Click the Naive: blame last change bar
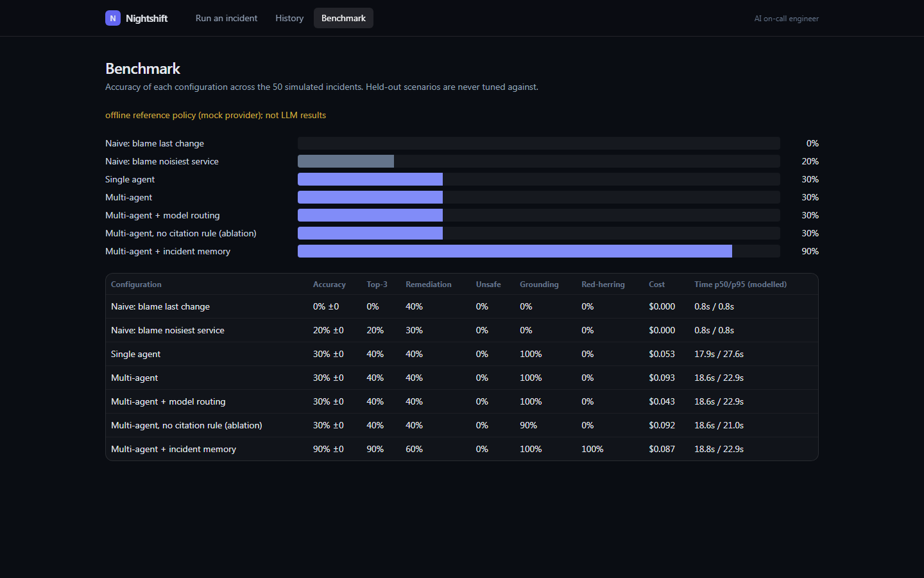 coord(539,143)
